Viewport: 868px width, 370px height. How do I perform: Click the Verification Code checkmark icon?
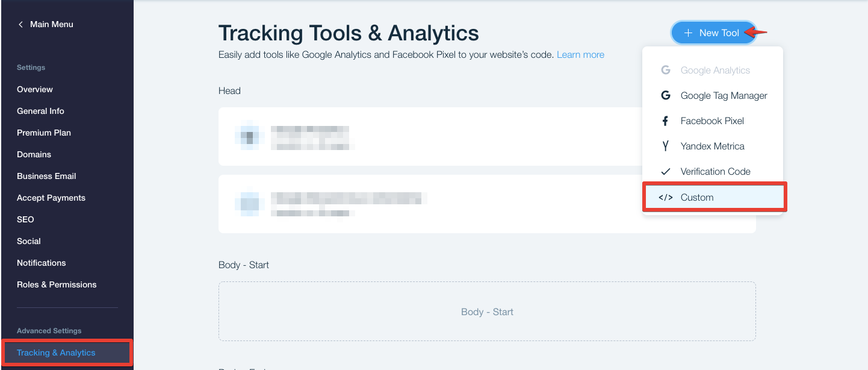[665, 171]
